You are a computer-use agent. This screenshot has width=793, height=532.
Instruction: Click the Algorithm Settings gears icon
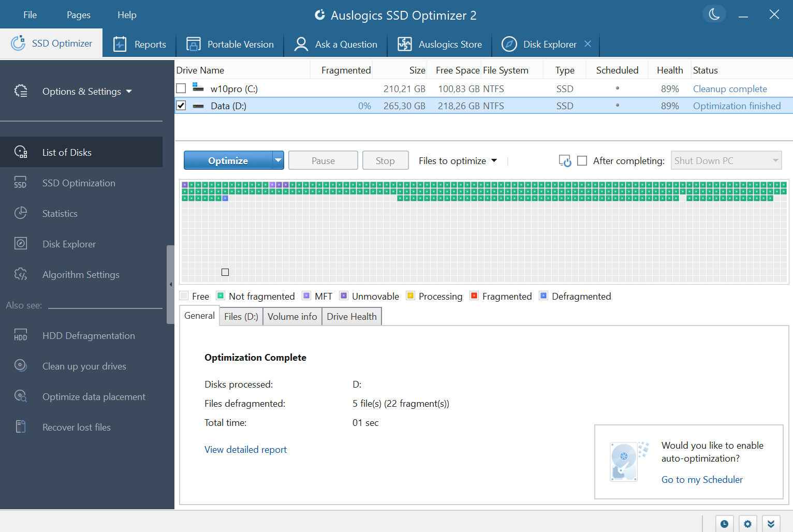point(20,274)
